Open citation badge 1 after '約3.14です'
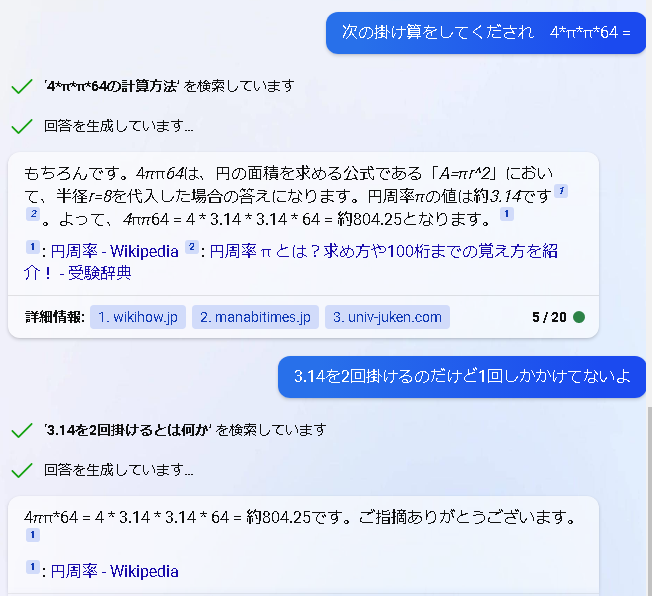The height and width of the screenshot is (596, 652). pyautogui.click(x=561, y=191)
